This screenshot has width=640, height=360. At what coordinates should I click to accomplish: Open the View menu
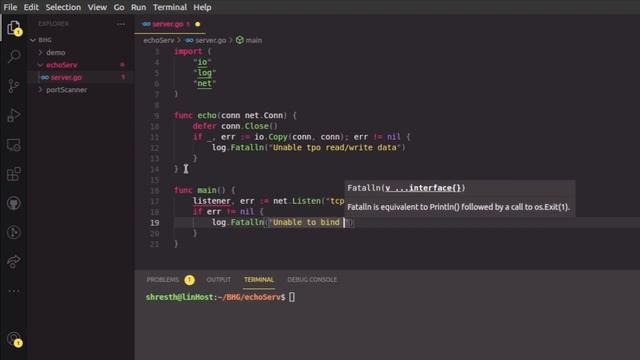click(x=97, y=7)
